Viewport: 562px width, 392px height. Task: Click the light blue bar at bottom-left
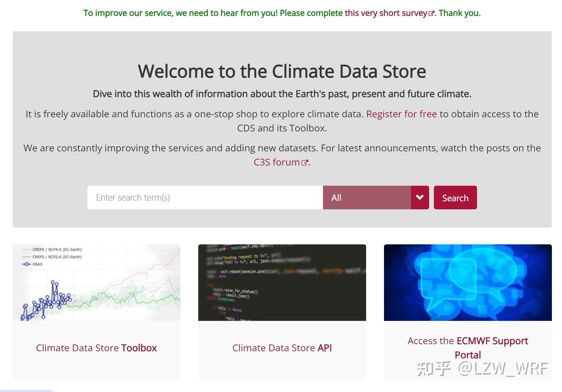[26, 391]
